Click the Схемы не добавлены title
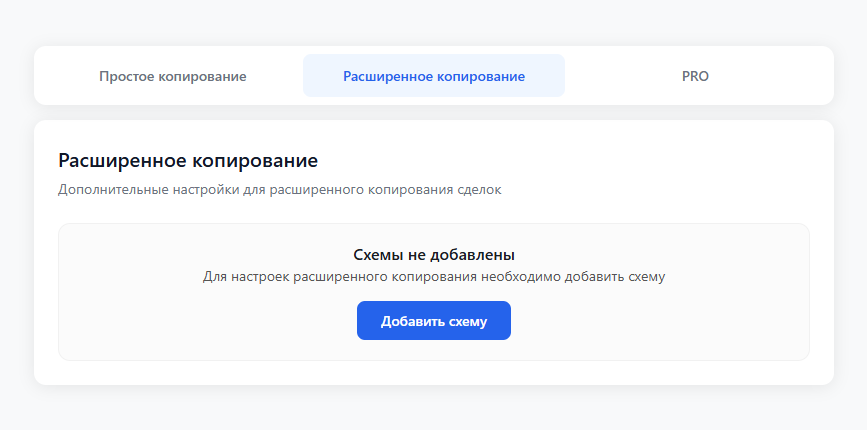 (433, 255)
